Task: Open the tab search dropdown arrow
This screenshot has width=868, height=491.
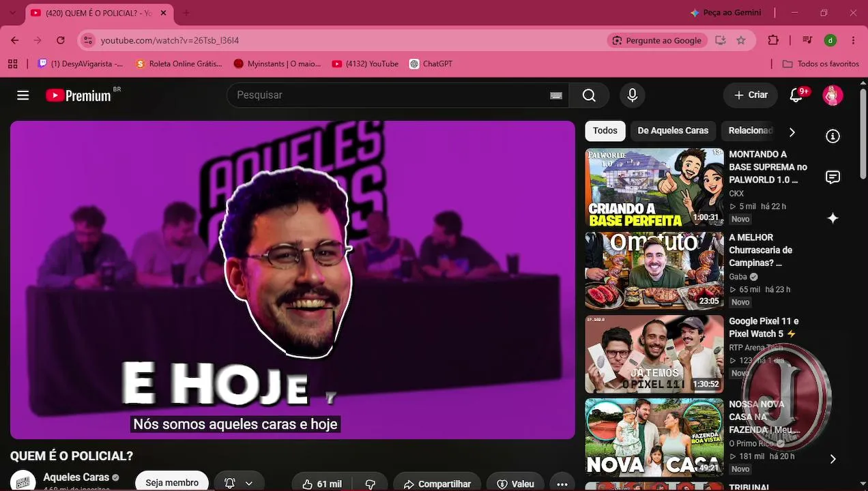Action: pos(12,13)
